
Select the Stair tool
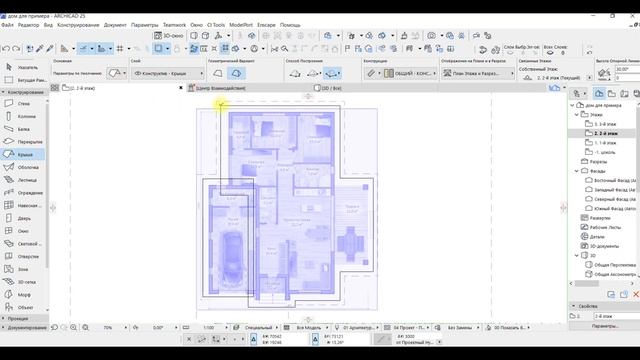23,180
